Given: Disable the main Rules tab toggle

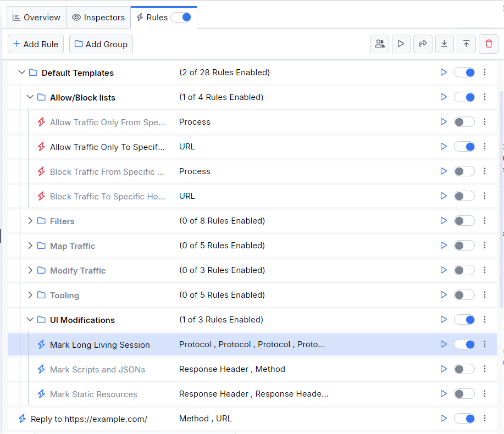Looking at the screenshot, I should [x=181, y=18].
